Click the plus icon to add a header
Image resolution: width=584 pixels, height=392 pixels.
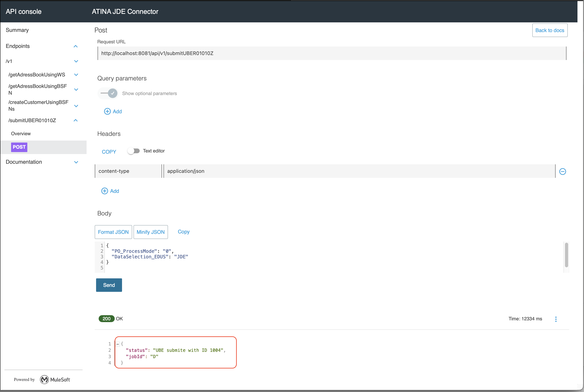105,191
